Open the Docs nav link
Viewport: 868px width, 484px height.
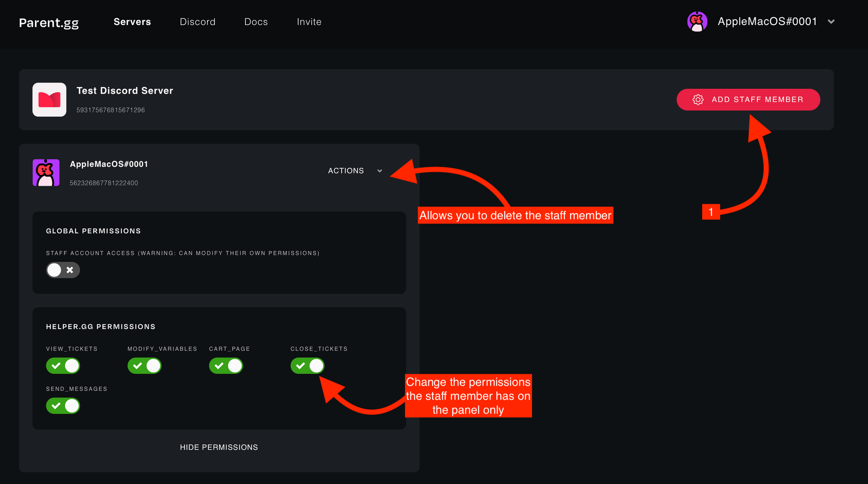[x=256, y=22]
